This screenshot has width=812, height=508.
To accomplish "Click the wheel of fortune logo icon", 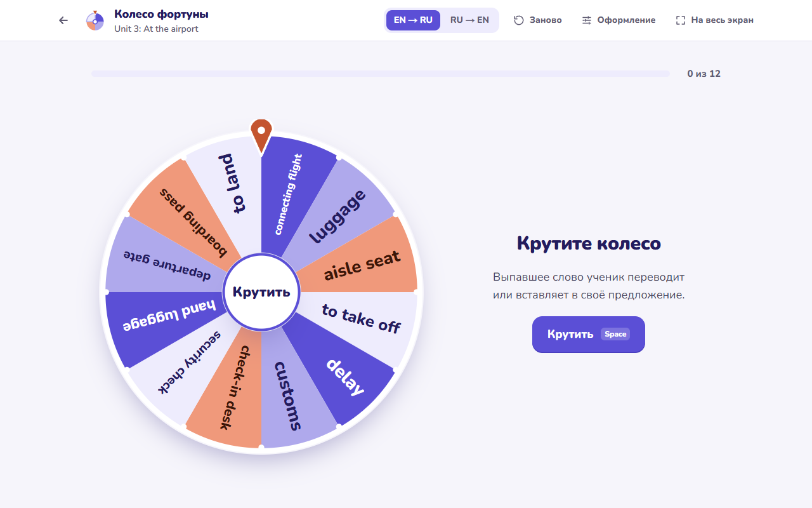I will 95,20.
